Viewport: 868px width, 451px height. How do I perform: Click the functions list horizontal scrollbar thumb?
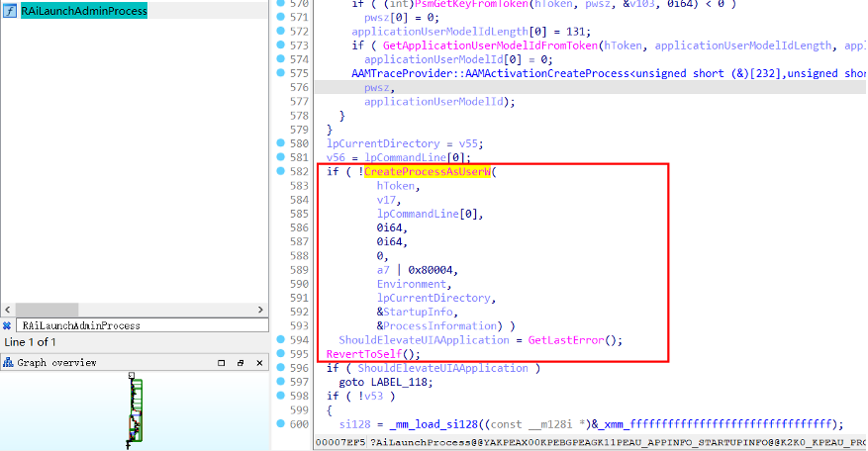(x=134, y=309)
